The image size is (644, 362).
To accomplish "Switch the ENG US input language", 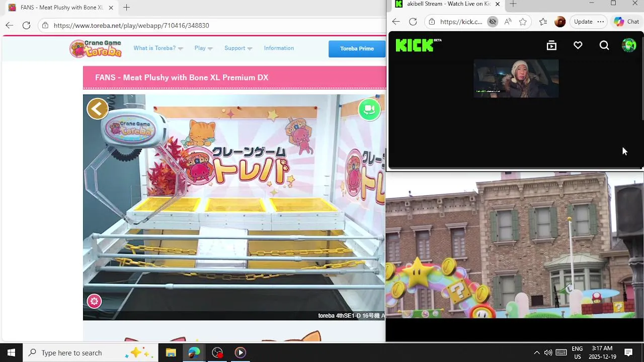I will 577,352.
